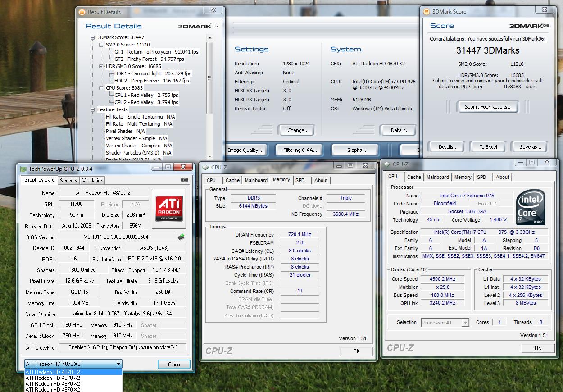Click the Multiplier x 25.0 value
Viewport: 563px width, 392px height.
click(442, 287)
